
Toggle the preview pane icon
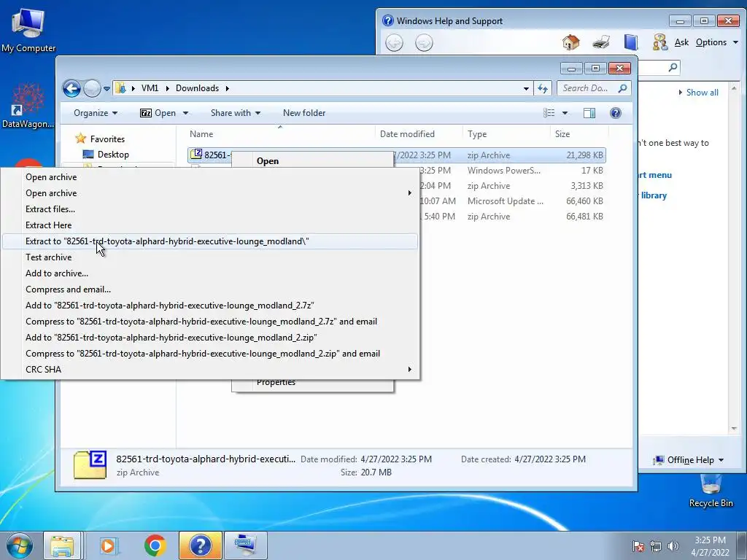[589, 113]
